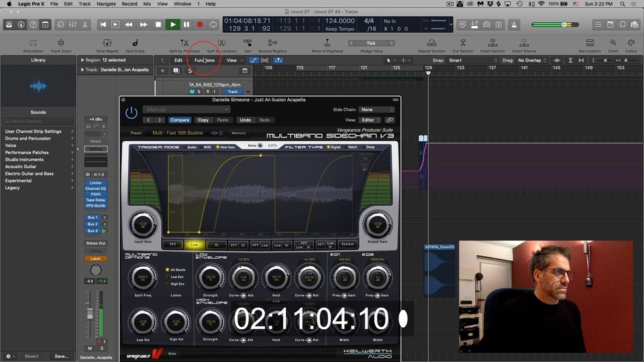Click the red Record button
644x362 pixels.
(x=200, y=25)
